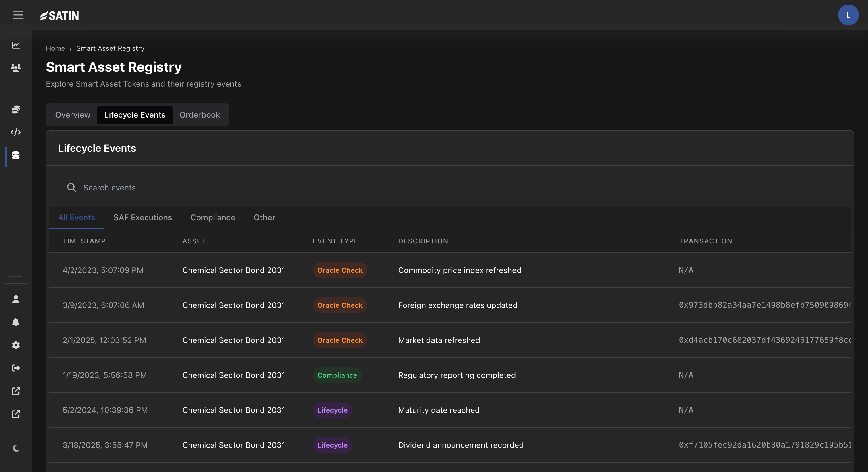
Task: Click the search magnifier icon
Action: pyautogui.click(x=71, y=188)
